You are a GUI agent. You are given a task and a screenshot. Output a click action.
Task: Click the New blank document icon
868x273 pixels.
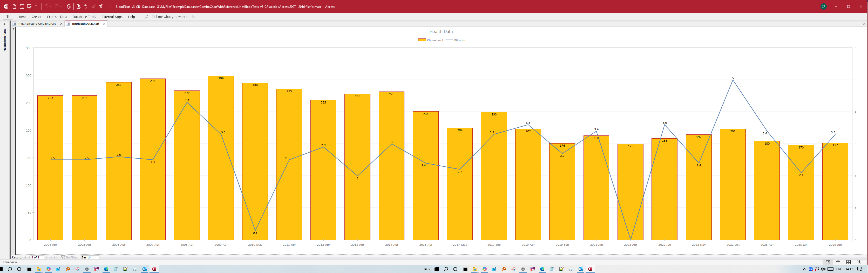click(14, 6)
